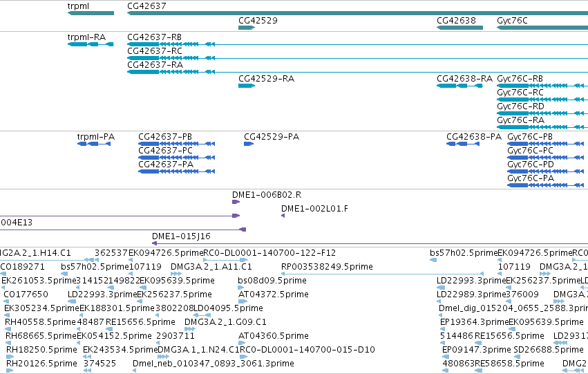Click the trpml-RA transcript label
This screenshot has height=374, width=588.
pos(86,37)
